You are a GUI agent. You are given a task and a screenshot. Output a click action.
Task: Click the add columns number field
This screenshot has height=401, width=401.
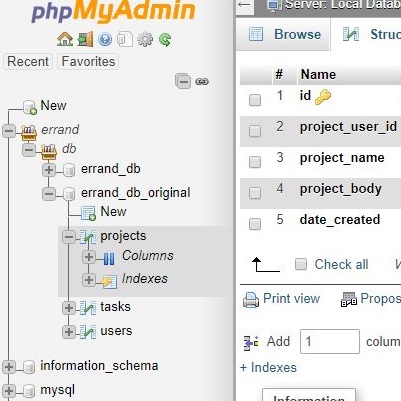click(x=330, y=341)
